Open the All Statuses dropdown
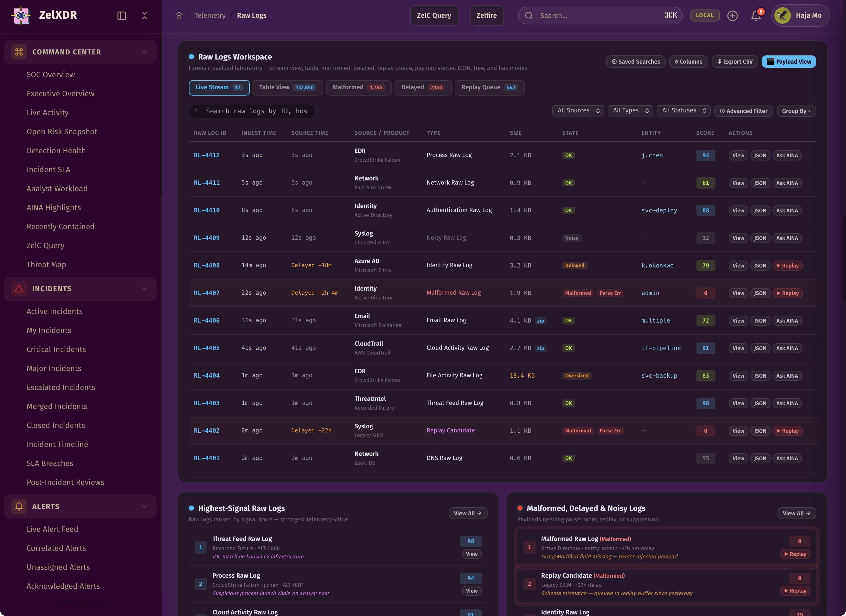 [x=683, y=111]
